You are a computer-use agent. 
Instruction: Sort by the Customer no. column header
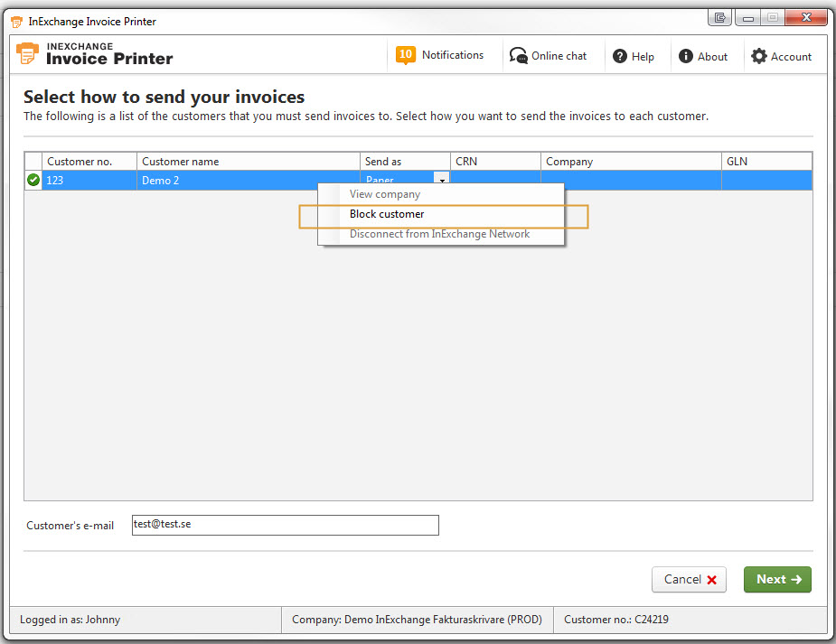point(89,162)
